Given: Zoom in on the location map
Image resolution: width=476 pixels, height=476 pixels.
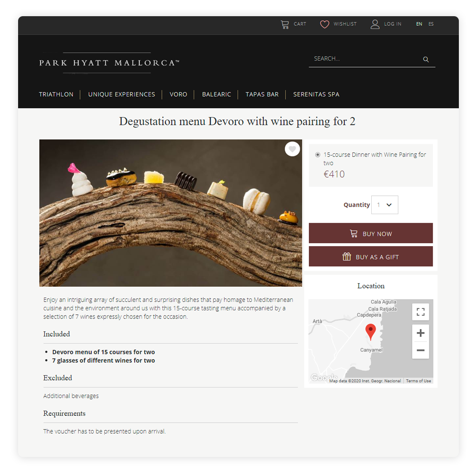Looking at the screenshot, I should (x=420, y=333).
